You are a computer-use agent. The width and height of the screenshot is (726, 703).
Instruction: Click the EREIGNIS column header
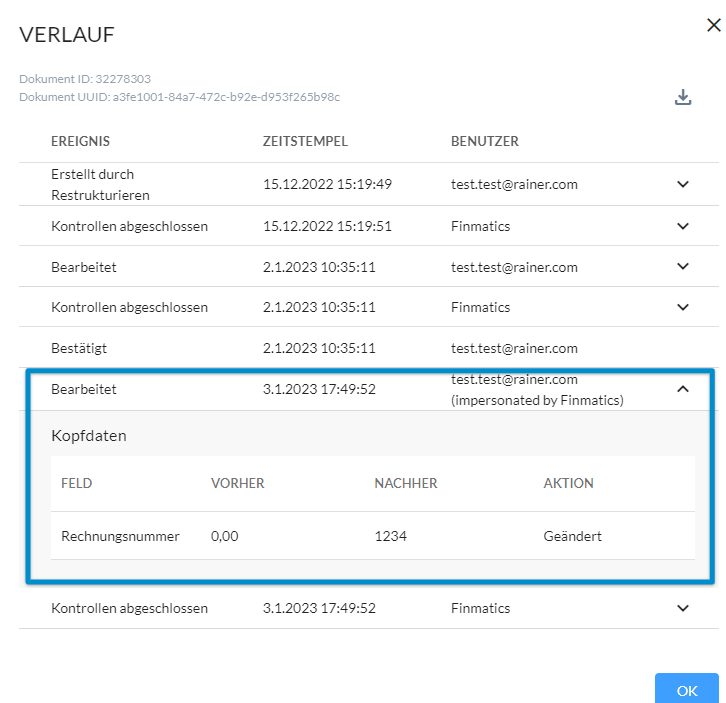(80, 141)
